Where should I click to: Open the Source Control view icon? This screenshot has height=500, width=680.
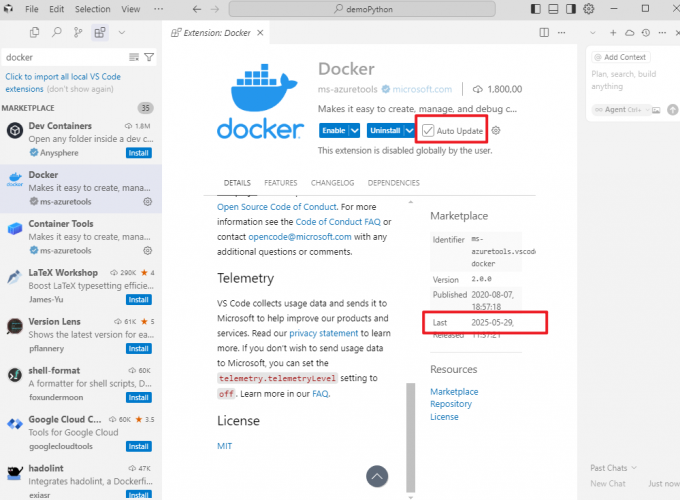(x=77, y=33)
